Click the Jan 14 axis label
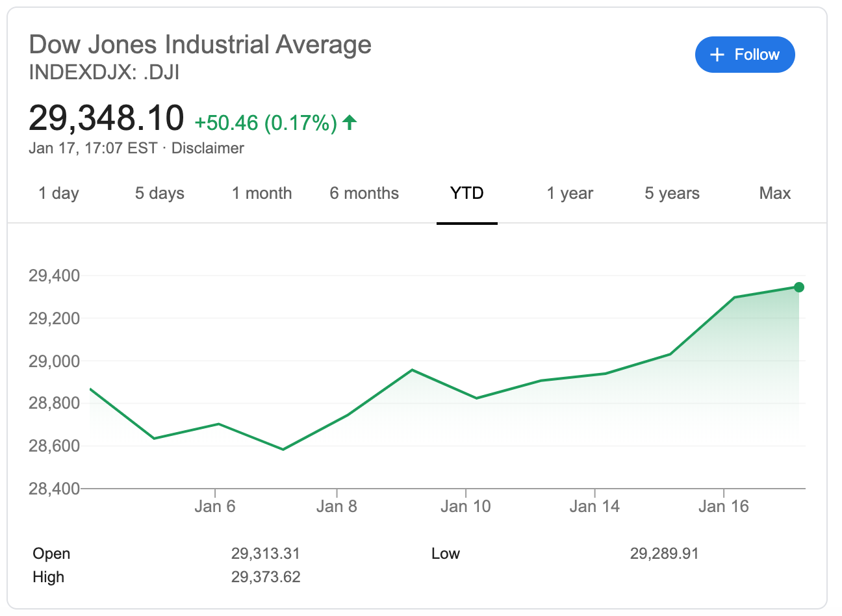 pyautogui.click(x=594, y=506)
